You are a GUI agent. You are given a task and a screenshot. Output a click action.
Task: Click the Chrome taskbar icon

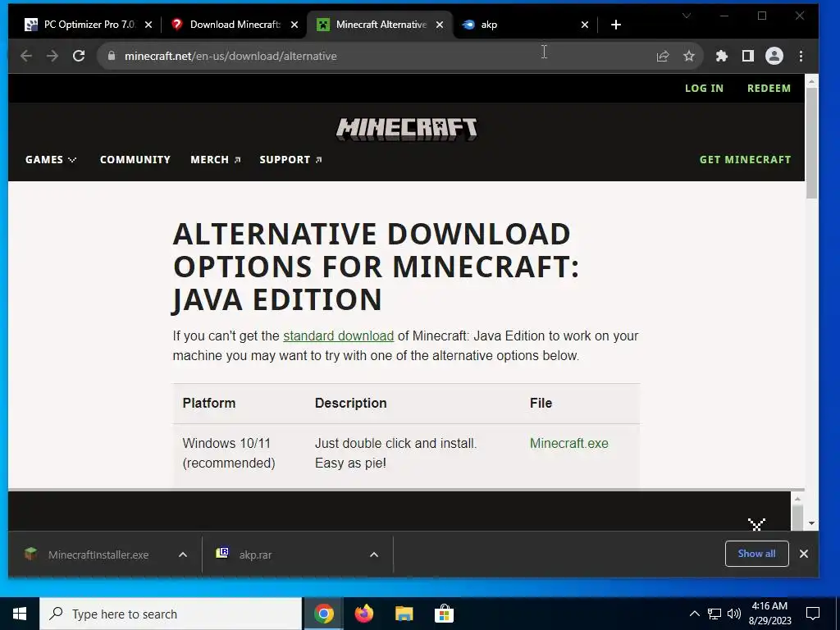point(323,614)
